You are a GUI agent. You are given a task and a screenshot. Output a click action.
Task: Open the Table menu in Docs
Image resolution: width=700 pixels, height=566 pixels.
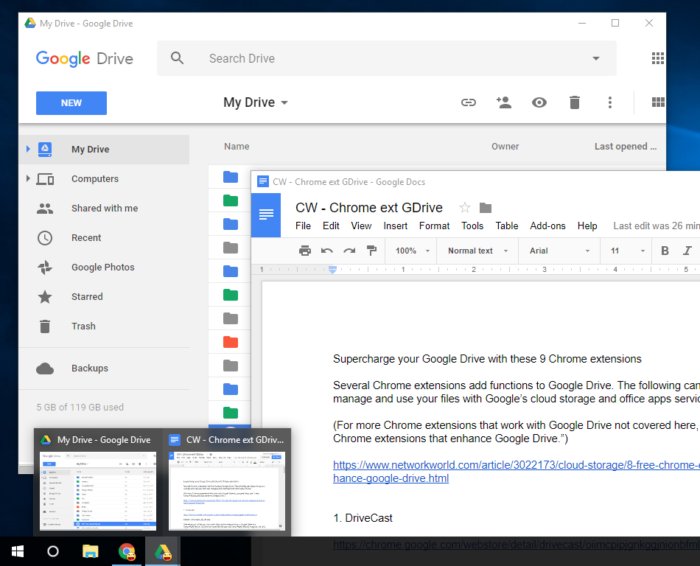(x=507, y=226)
